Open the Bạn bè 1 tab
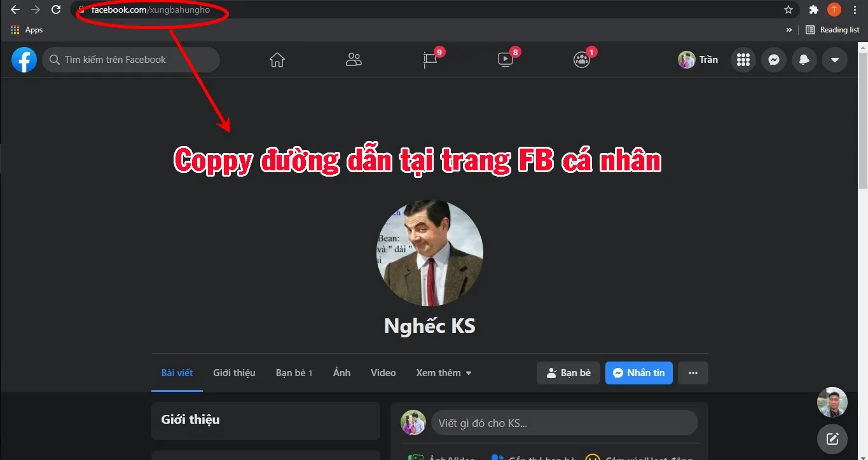Viewport: 868px width, 460px height. coord(294,373)
